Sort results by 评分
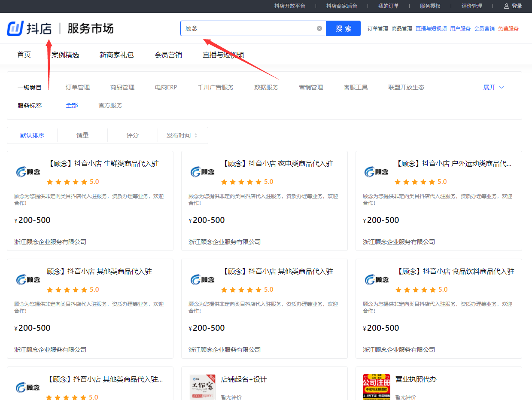532x400 pixels. [x=133, y=135]
